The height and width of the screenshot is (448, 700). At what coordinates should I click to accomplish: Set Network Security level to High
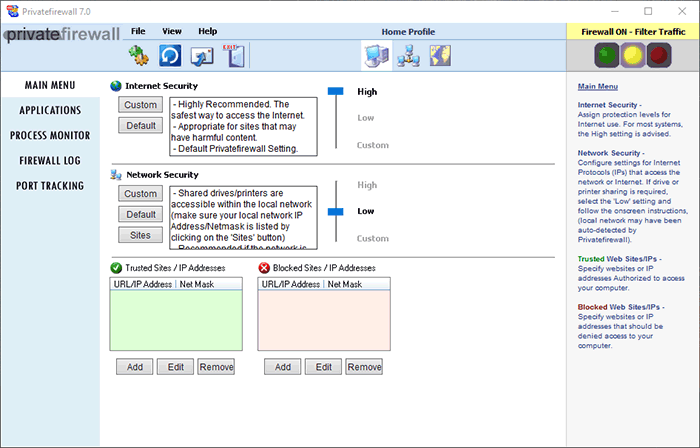(x=367, y=185)
